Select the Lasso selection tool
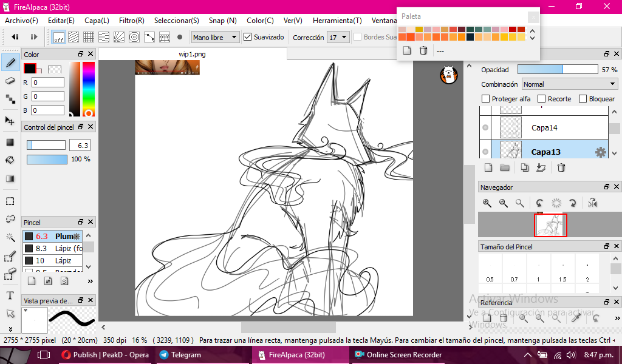The height and width of the screenshot is (364, 622). [x=10, y=219]
